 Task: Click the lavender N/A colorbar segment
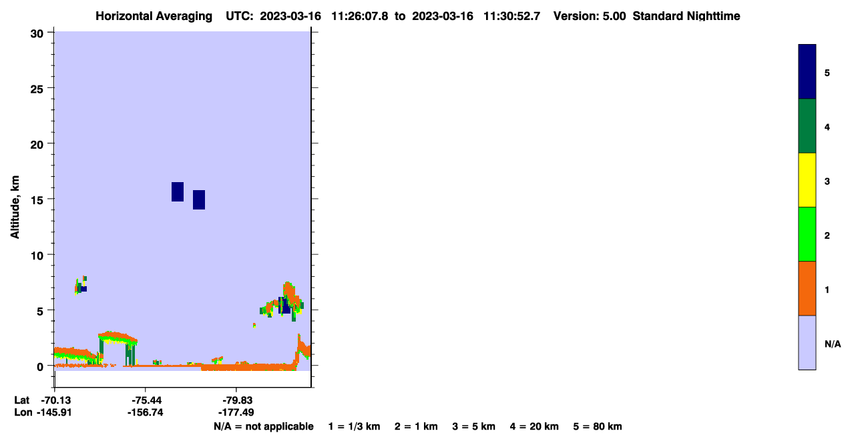pos(807,342)
